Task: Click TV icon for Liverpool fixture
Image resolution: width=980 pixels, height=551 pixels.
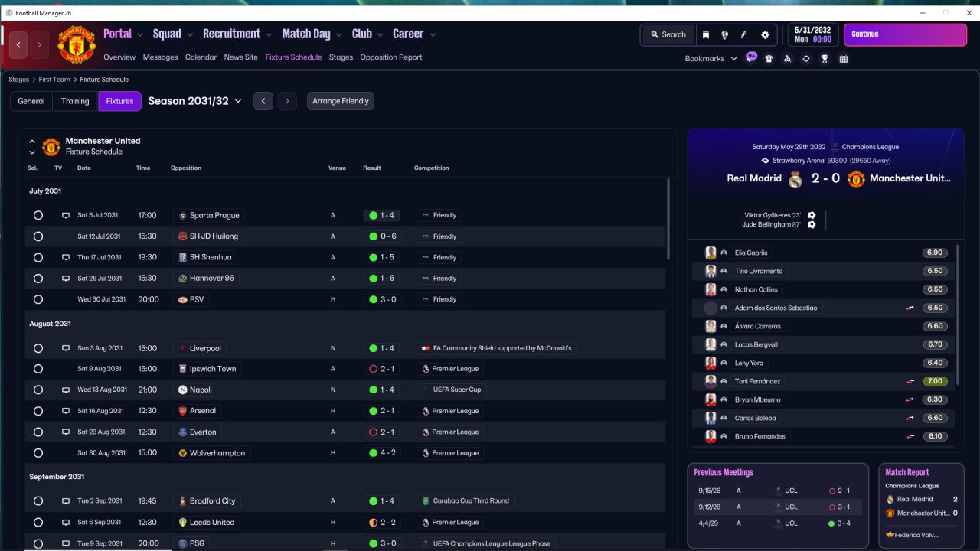Action: (x=66, y=348)
